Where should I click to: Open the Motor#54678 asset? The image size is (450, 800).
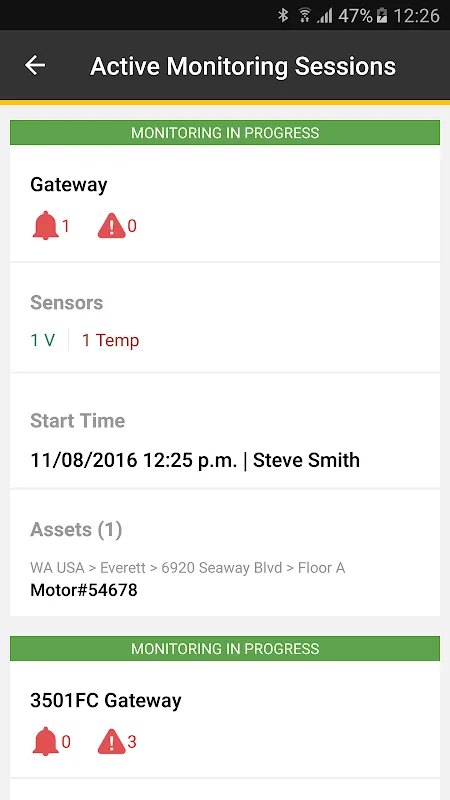[x=84, y=590]
